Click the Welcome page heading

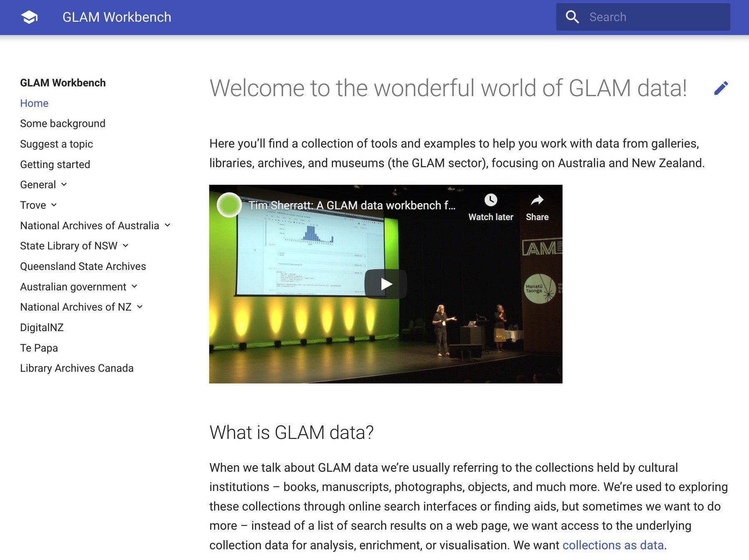pos(448,88)
